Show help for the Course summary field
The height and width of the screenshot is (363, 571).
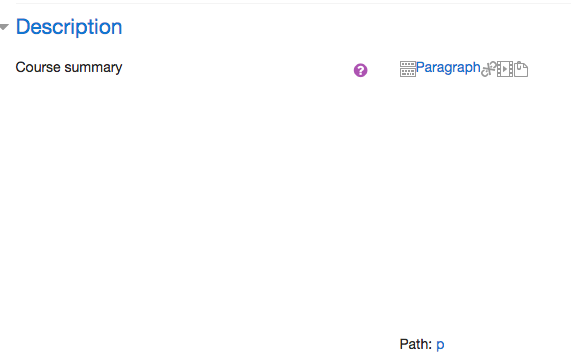pyautogui.click(x=361, y=70)
